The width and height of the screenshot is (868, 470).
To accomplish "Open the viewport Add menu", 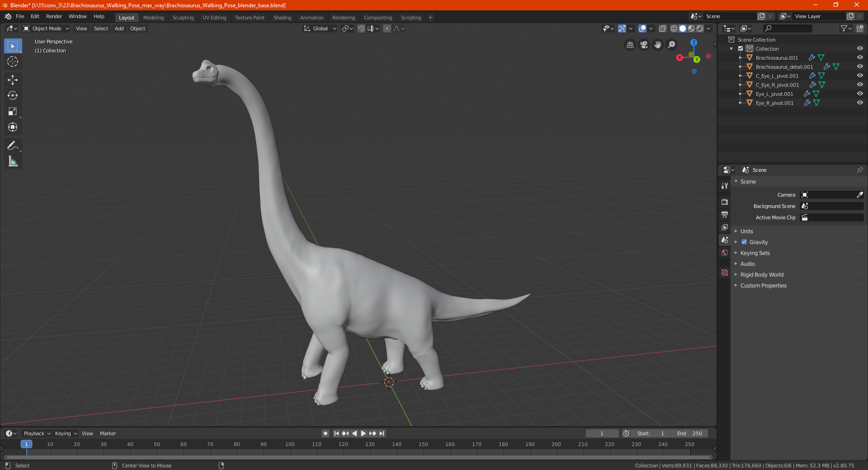I will pos(119,28).
